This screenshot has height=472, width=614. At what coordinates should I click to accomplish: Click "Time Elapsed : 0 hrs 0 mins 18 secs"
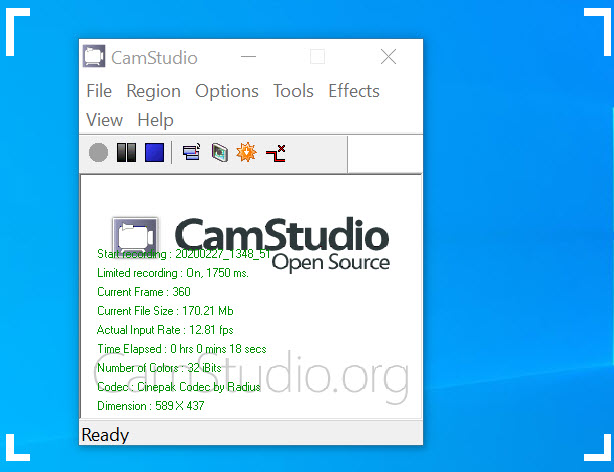point(182,349)
